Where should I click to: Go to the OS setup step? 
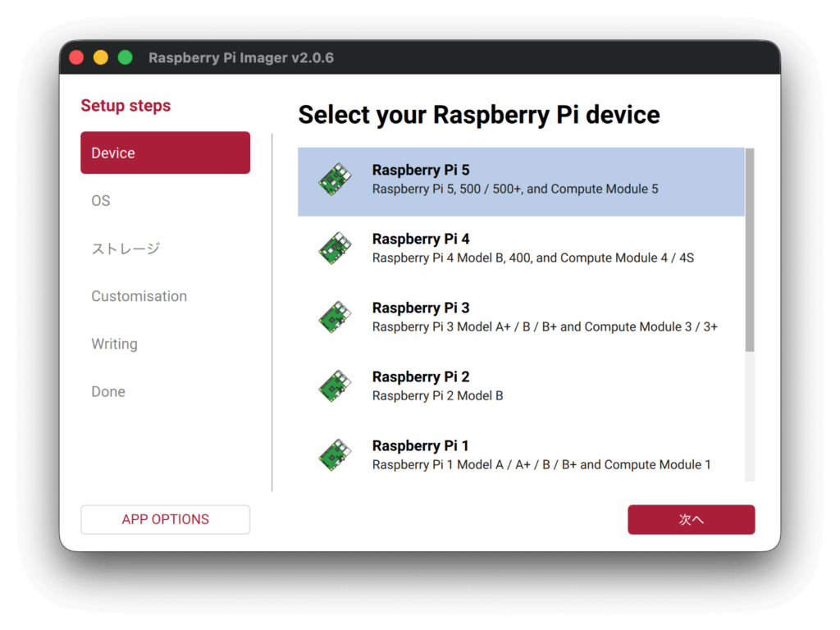[101, 201]
